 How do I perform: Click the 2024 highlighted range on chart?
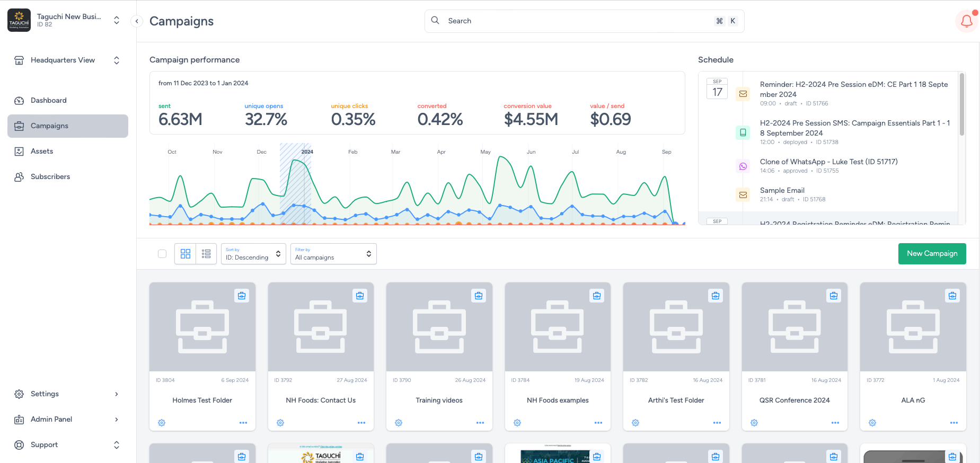(295, 183)
